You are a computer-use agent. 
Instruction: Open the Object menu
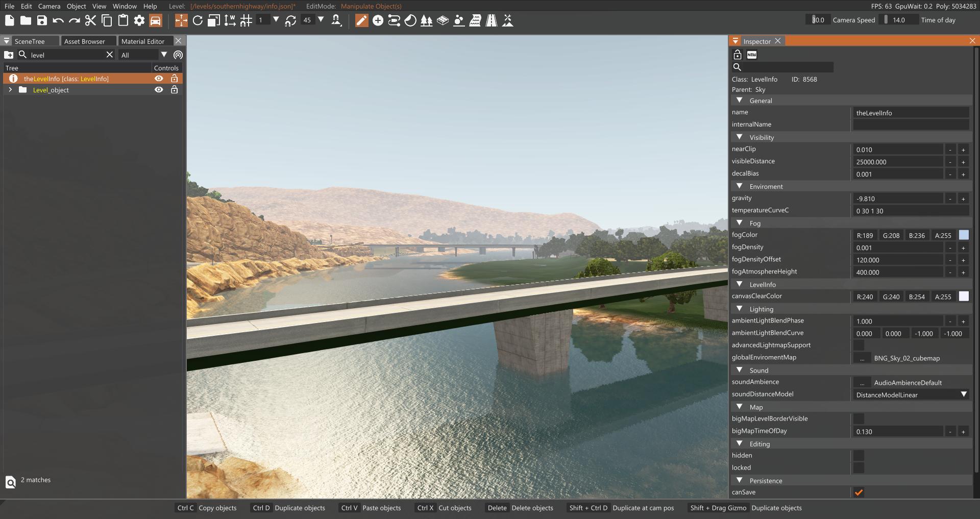click(x=77, y=6)
